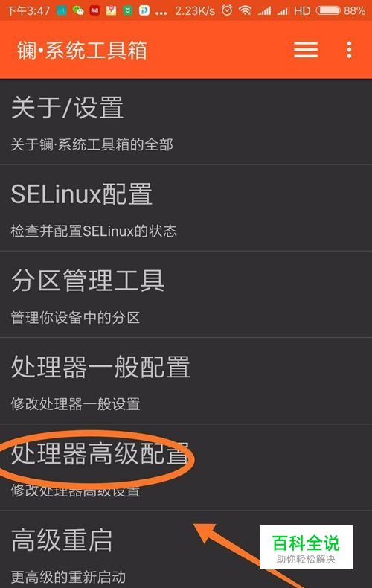
Task: Open the three-dot overflow menu
Action: coord(349,50)
